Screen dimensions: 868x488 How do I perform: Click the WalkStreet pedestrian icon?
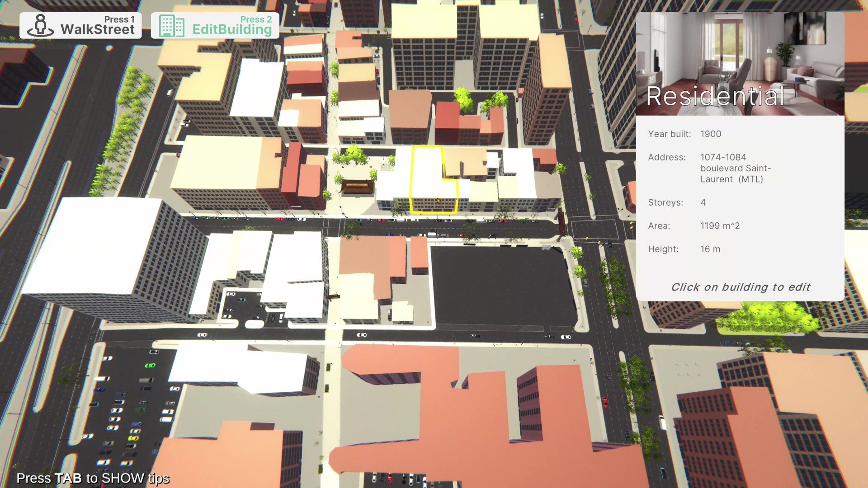(x=40, y=25)
